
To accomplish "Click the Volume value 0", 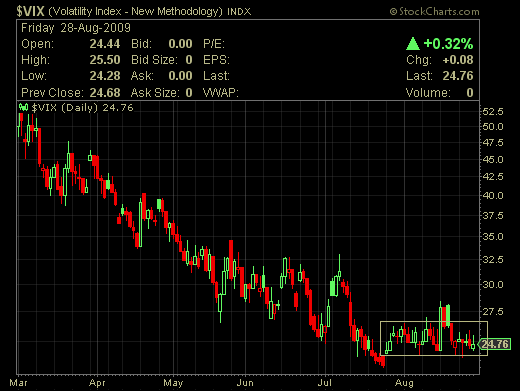I will tap(470, 92).
